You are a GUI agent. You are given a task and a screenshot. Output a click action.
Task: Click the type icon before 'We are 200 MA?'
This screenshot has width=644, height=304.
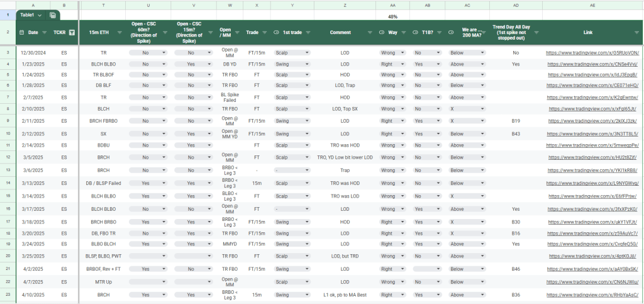(x=450, y=32)
